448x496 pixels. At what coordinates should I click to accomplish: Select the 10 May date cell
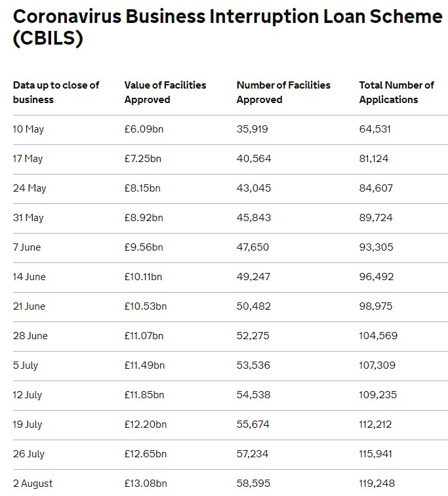point(28,129)
